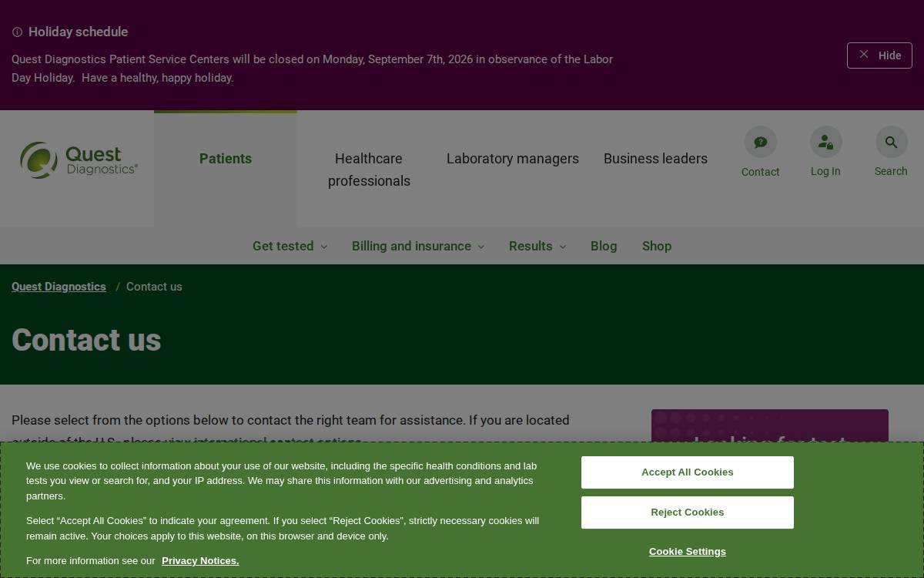
Task: Click the Holiday schedule heading text
Action: click(78, 32)
